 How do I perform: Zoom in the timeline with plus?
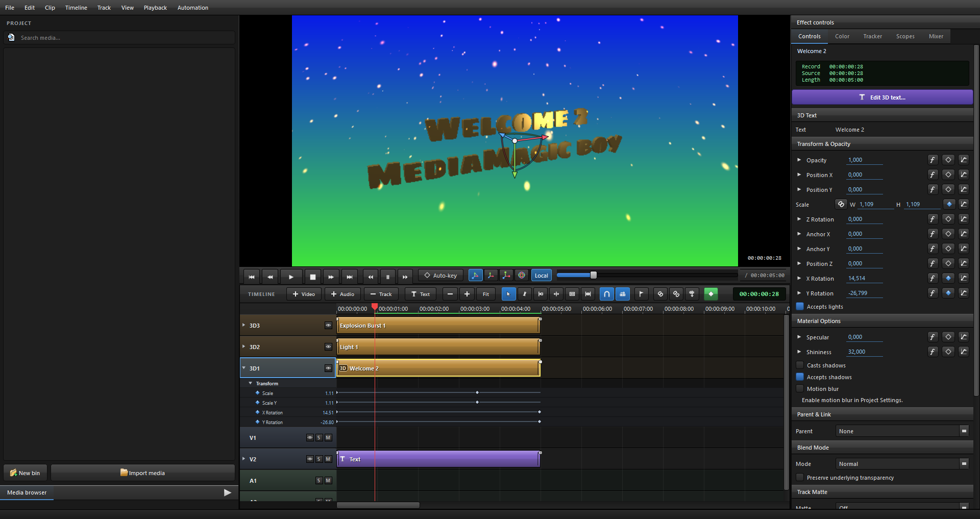click(x=467, y=294)
